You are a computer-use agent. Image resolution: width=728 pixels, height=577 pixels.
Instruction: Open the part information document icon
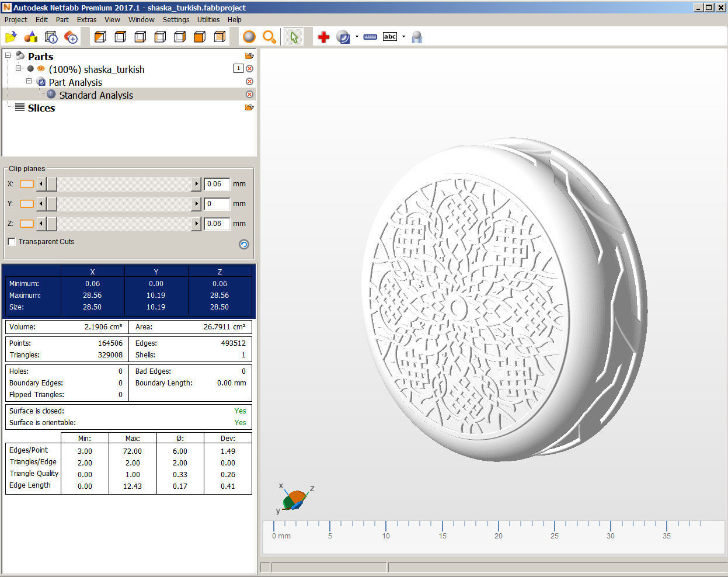pos(51,37)
